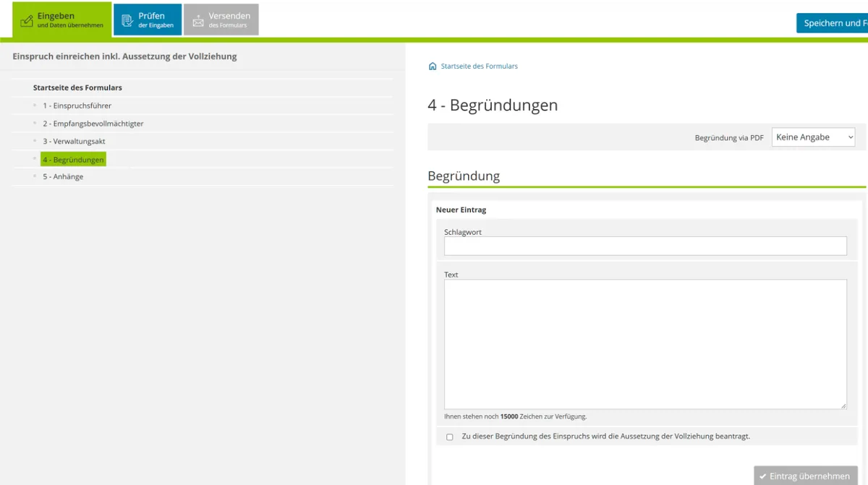Switch to the Versenden des Formulars tab
This screenshot has height=485, width=868.
pyautogui.click(x=221, y=20)
